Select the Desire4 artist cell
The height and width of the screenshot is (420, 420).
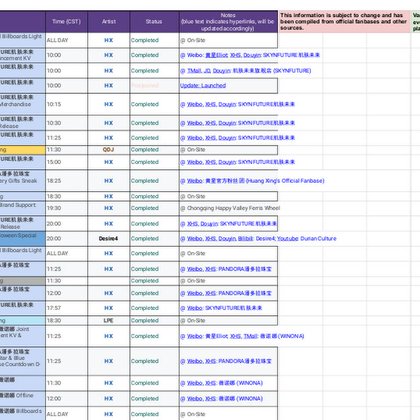[109, 239]
